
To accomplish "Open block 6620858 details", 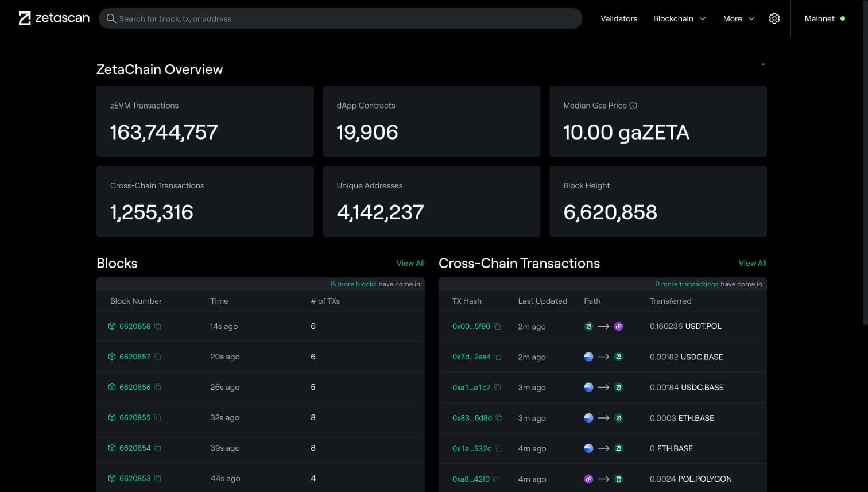I will point(135,326).
